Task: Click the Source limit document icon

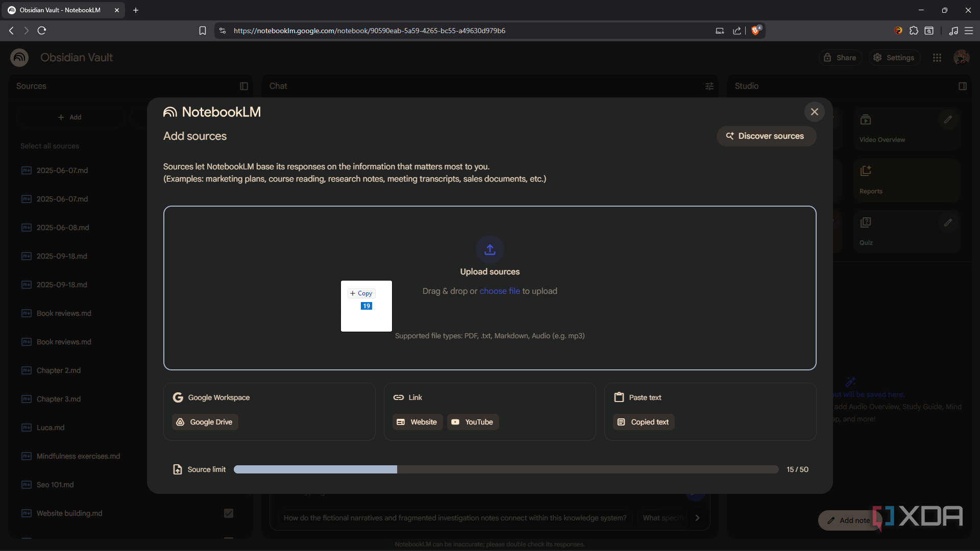Action: [178, 469]
